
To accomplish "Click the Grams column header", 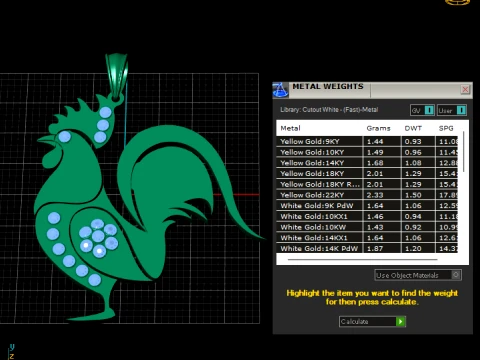I will [378, 128].
